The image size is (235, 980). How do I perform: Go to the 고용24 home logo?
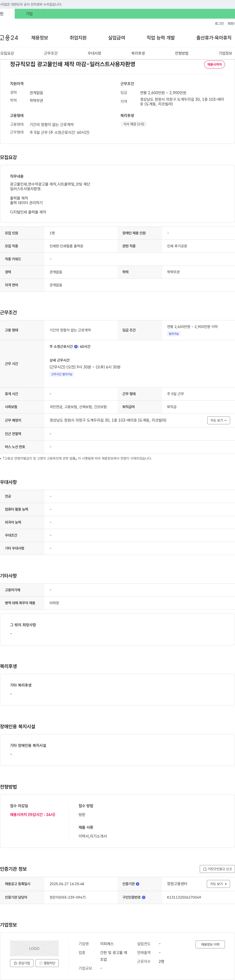9,38
